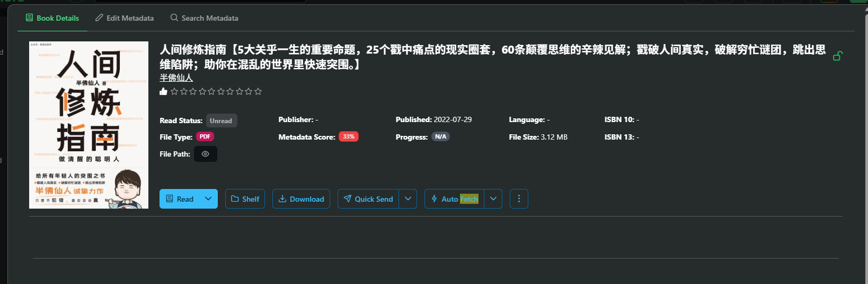The height and width of the screenshot is (284, 868).
Task: Click the Unread status badge
Action: coord(222,121)
